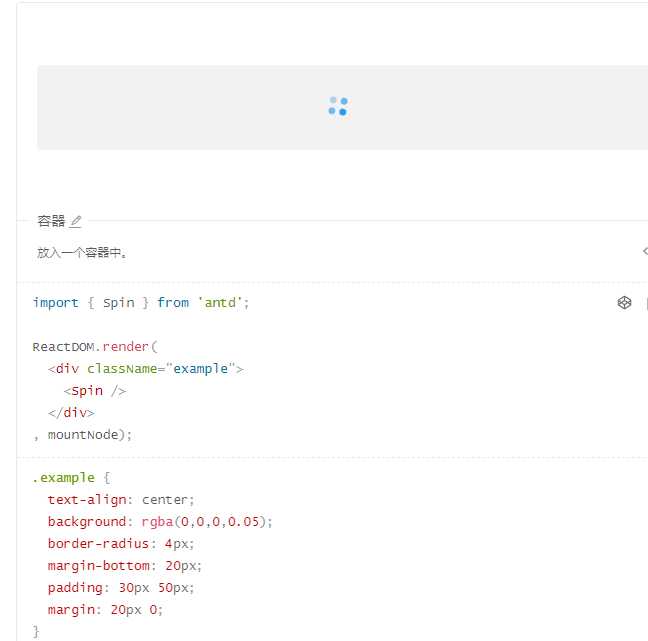This screenshot has width=648, height=641.
Task: Click the import keyword in the code
Action: tap(55, 302)
